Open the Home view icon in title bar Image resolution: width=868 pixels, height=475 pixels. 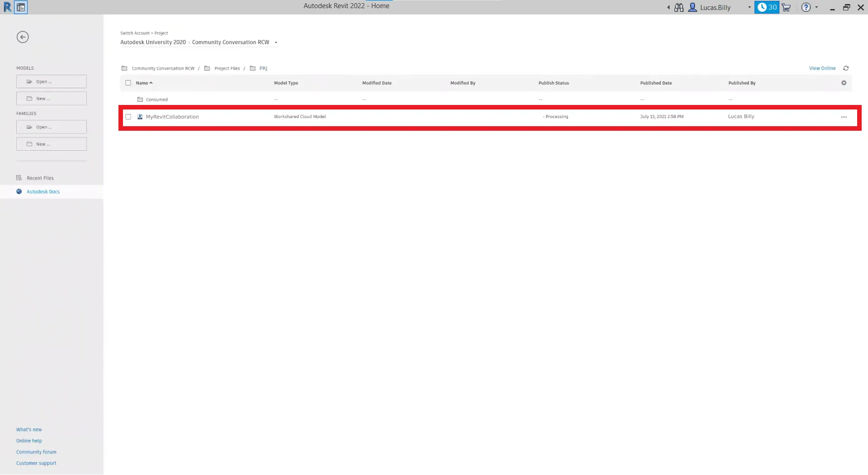pyautogui.click(x=21, y=7)
